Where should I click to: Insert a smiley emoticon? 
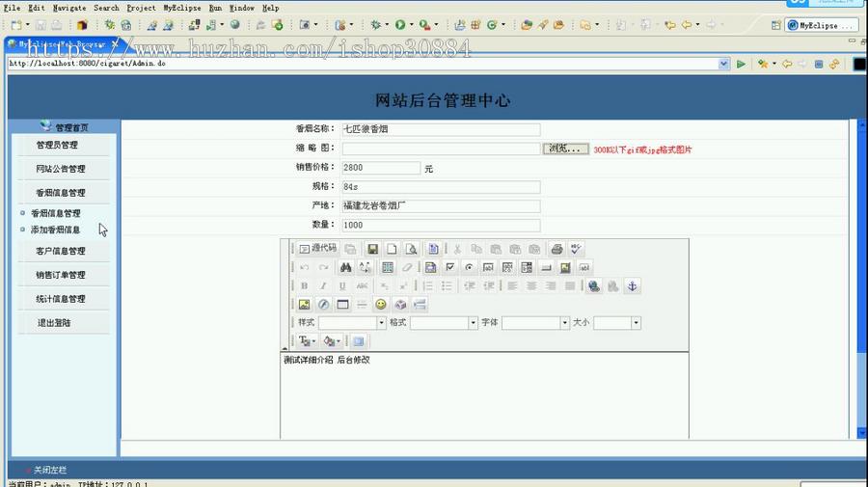point(381,305)
